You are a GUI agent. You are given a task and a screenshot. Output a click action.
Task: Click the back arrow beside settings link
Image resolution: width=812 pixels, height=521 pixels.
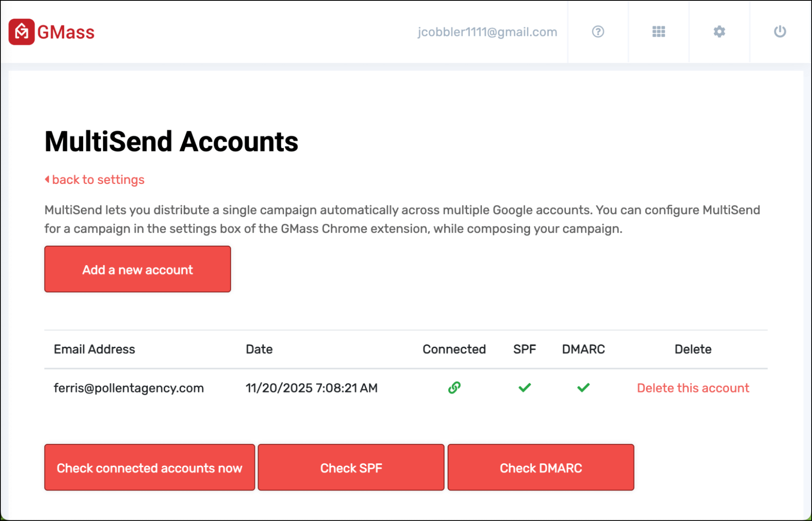pyautogui.click(x=47, y=179)
